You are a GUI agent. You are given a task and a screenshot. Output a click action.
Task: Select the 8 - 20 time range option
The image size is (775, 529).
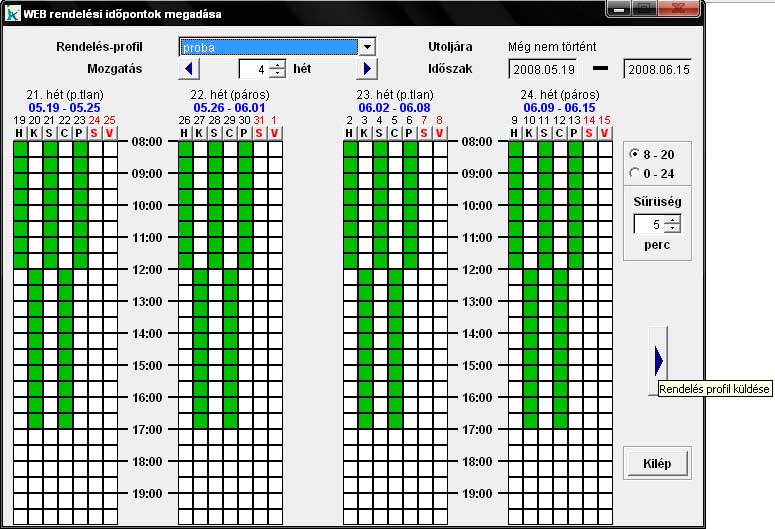pyautogui.click(x=634, y=155)
